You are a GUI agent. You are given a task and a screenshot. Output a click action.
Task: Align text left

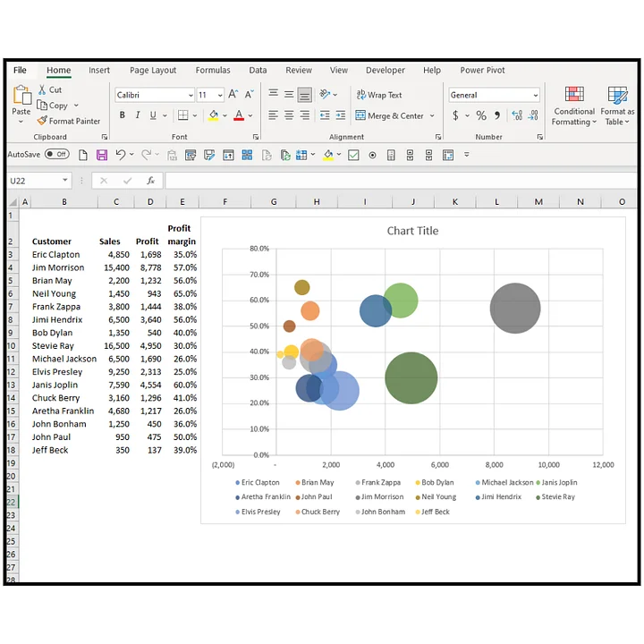pyautogui.click(x=273, y=115)
